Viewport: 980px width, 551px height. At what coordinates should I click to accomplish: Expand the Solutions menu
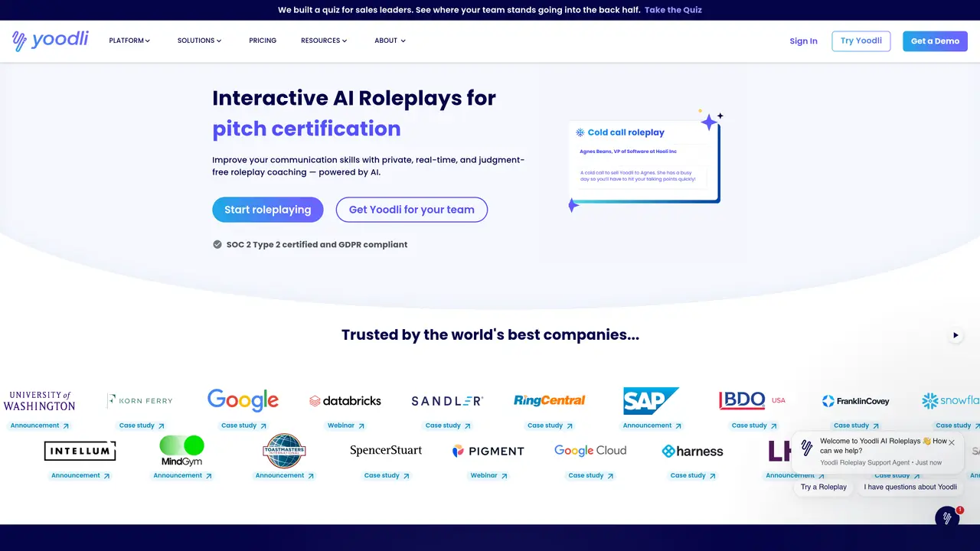[x=199, y=41]
